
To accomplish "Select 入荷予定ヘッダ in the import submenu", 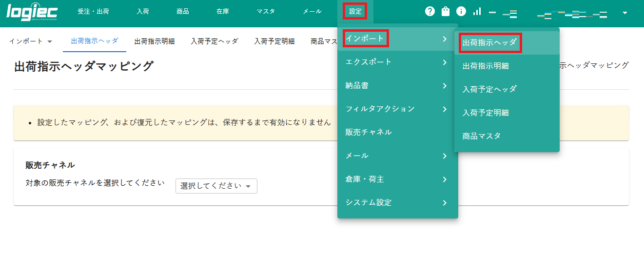I will coord(507,89).
